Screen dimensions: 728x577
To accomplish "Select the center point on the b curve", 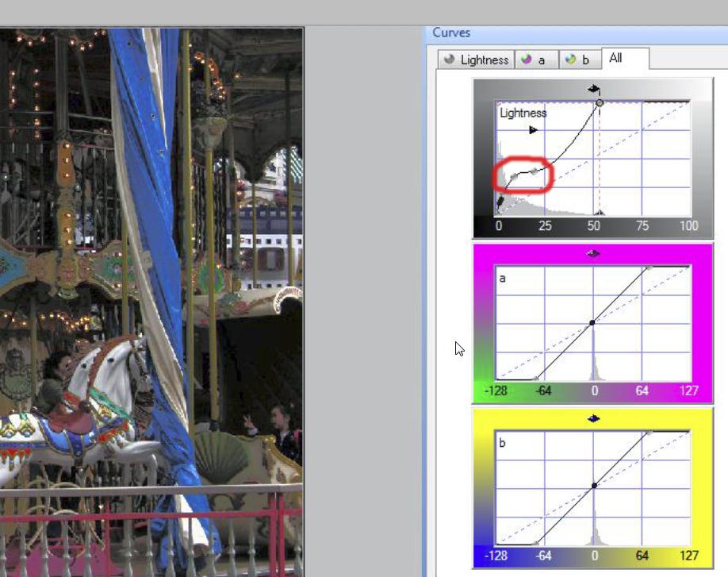I will [594, 486].
